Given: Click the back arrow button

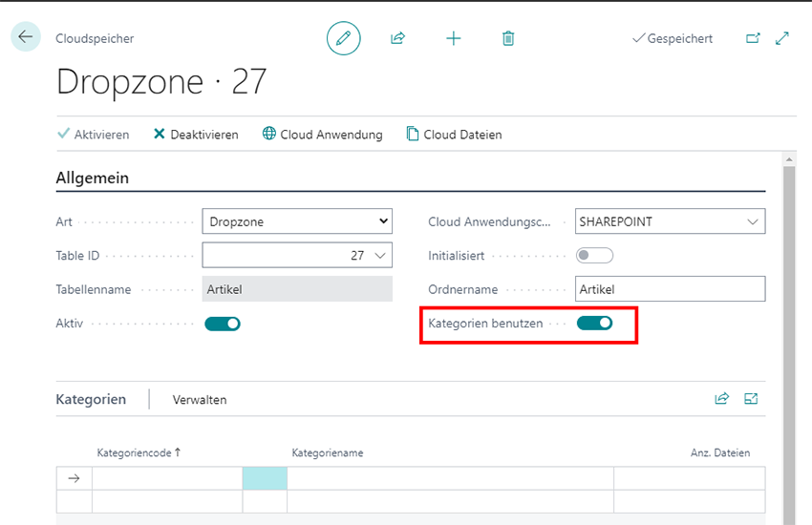Looking at the screenshot, I should coord(26,37).
